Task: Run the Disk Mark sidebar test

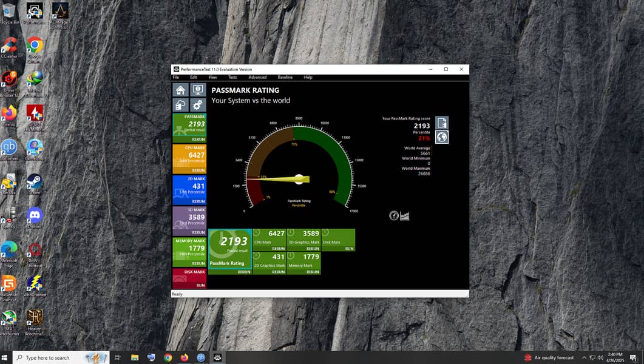Action: (x=200, y=285)
